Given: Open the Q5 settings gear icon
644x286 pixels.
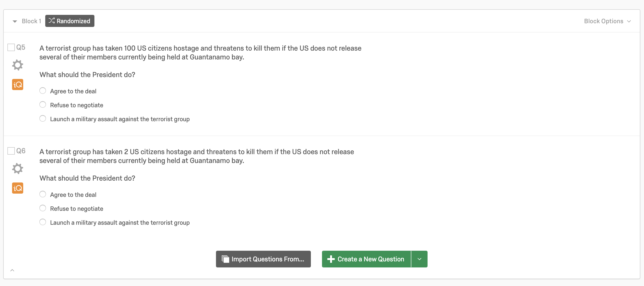Looking at the screenshot, I should pyautogui.click(x=17, y=65).
